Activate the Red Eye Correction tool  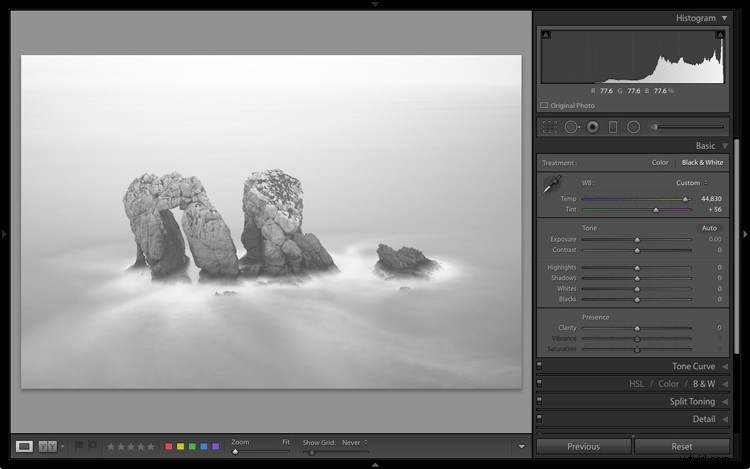click(x=593, y=127)
